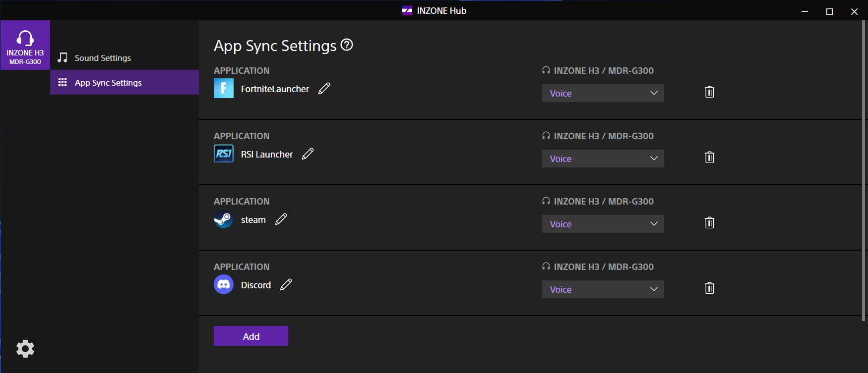The height and width of the screenshot is (373, 868).
Task: Open Discord's Voice preset dropdown
Action: click(603, 289)
